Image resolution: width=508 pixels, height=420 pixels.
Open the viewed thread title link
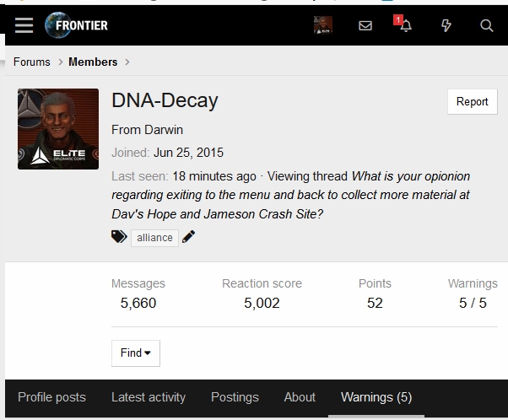click(290, 196)
